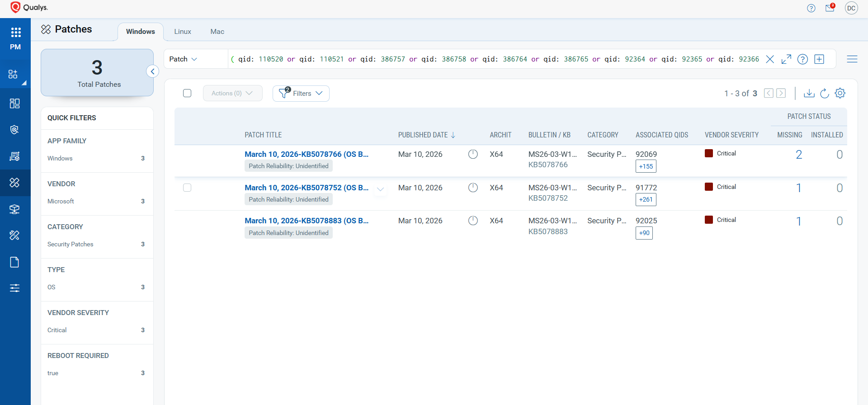Screen dimensions: 868x405
Task: Check the KB5078752 patch row checkbox
Action: pyautogui.click(x=187, y=188)
